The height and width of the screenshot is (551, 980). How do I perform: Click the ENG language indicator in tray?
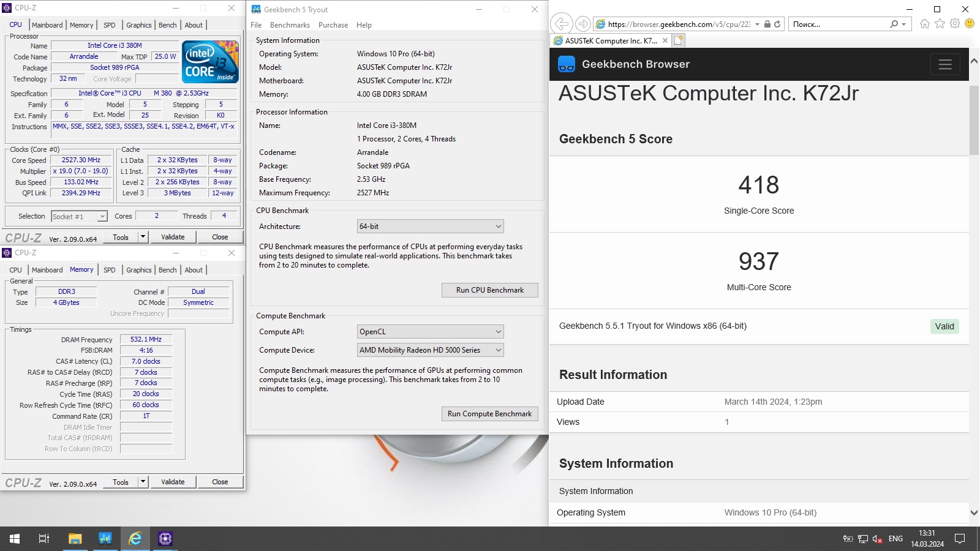coord(895,539)
